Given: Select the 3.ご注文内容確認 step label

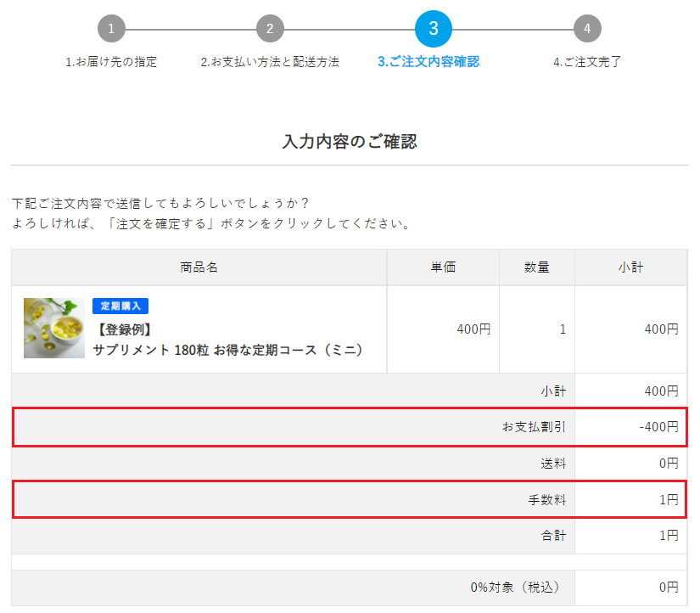Looking at the screenshot, I should [x=428, y=62].
